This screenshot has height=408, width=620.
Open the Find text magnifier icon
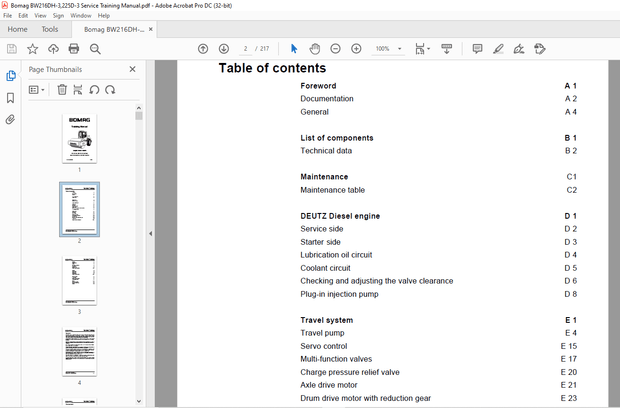95,49
